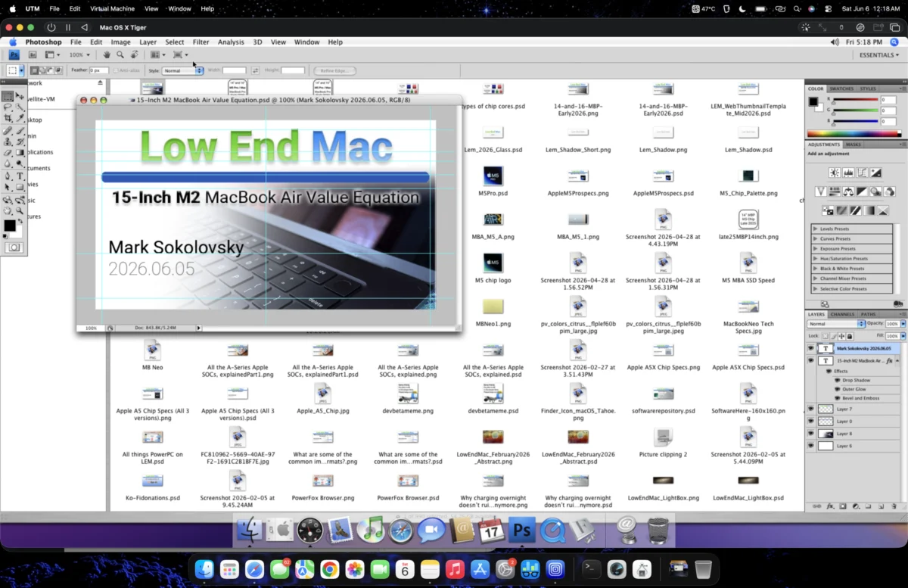Click the Feather input field

[x=99, y=70]
